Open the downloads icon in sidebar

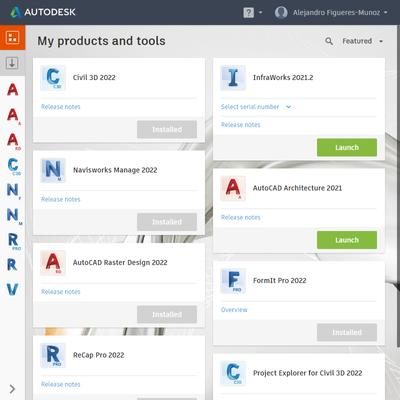(12, 63)
